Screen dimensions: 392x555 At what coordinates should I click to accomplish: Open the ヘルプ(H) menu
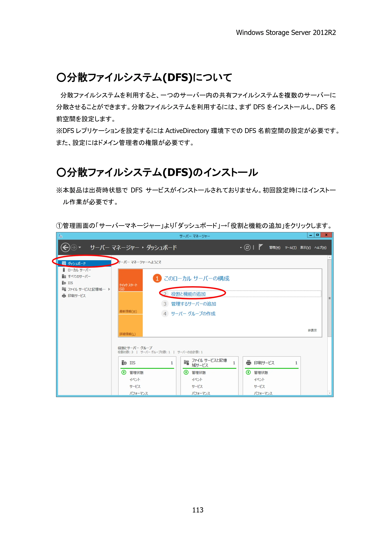coord(320,248)
